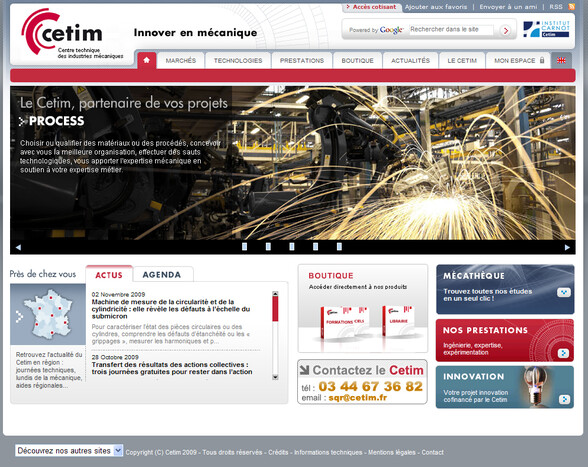
Task: Open the Nos Prestations arrow icon
Action: tap(563, 353)
